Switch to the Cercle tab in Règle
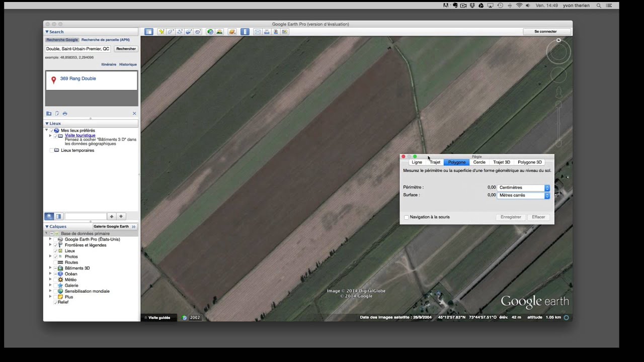The width and height of the screenshot is (644, 362). tap(479, 162)
